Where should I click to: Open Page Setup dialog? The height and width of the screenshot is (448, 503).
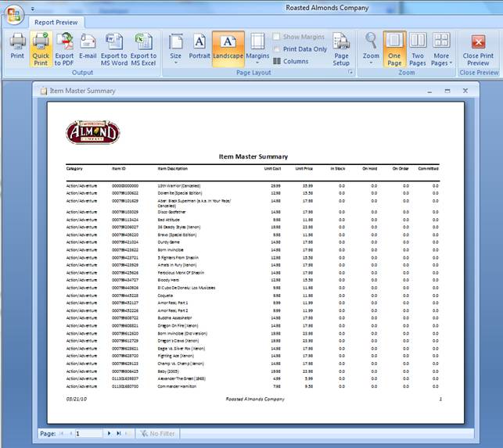(x=341, y=48)
